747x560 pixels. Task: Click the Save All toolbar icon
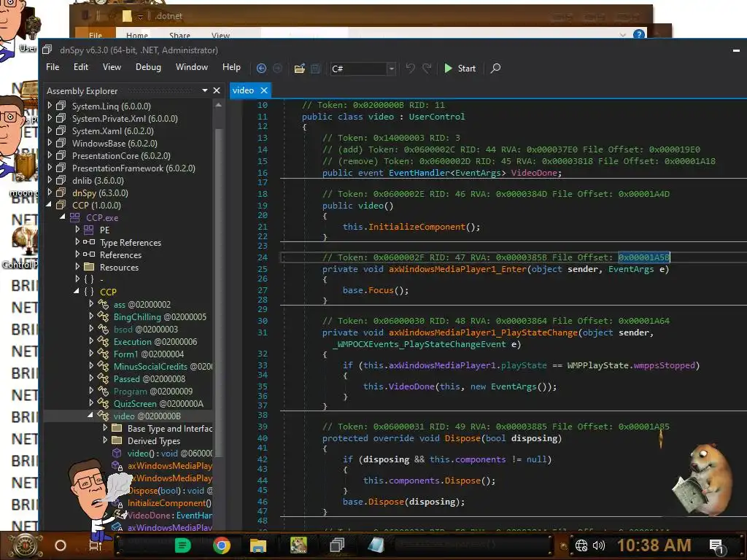[x=315, y=69]
